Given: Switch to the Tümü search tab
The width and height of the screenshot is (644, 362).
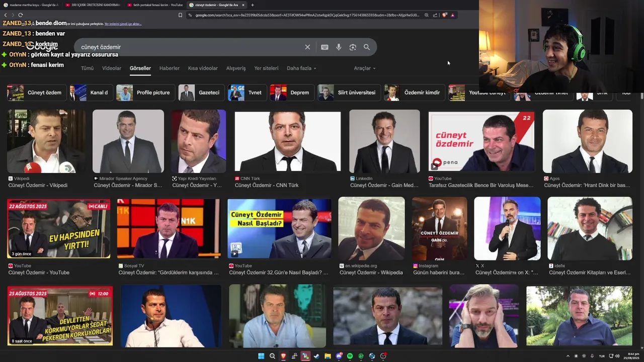Looking at the screenshot, I should coord(87,68).
